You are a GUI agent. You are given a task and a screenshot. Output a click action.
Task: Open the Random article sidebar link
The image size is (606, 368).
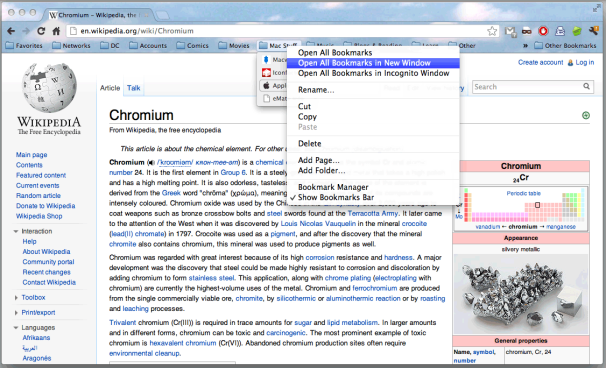click(38, 196)
